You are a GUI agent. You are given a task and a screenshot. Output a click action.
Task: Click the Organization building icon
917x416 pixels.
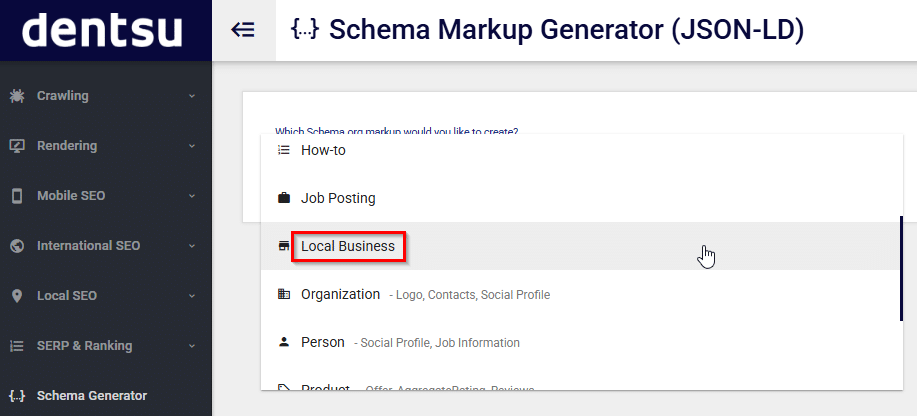[284, 294]
